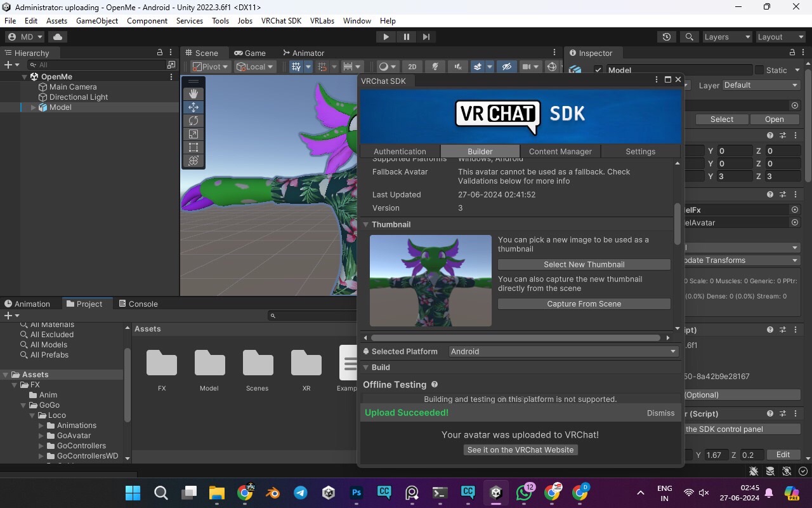The height and width of the screenshot is (508, 812).
Task: Uncheck the Model active checkbox in Inspector
Action: [x=598, y=70]
